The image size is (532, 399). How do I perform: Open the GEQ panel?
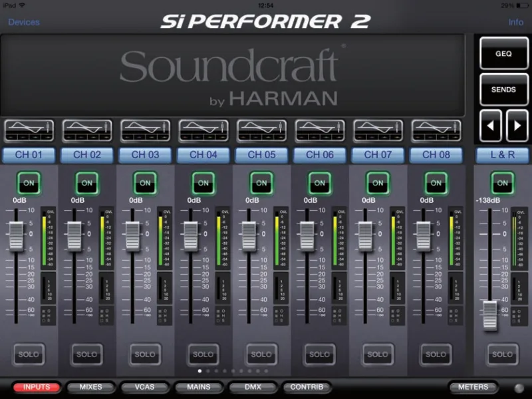pyautogui.click(x=504, y=54)
